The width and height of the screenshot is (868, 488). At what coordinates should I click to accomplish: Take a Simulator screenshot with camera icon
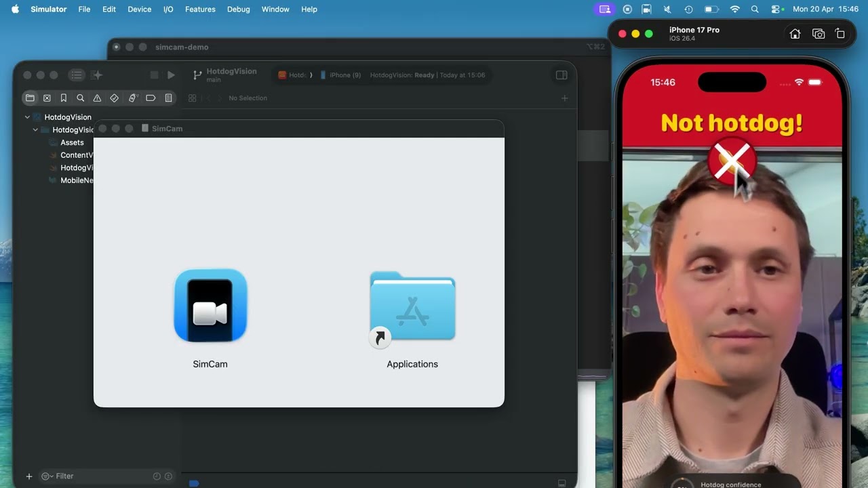coord(818,34)
